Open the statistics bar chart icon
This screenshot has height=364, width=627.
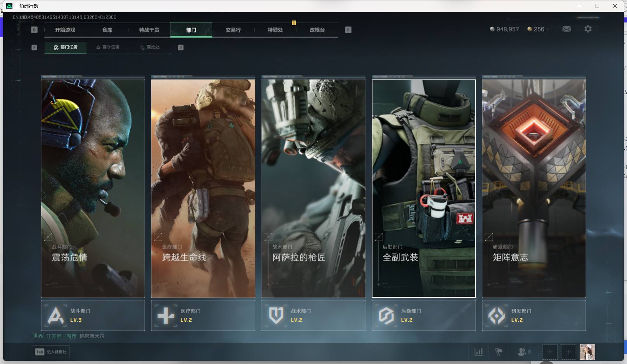click(x=479, y=352)
